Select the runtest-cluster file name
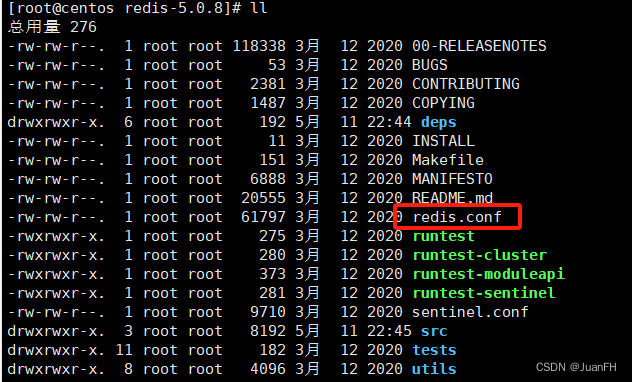Image resolution: width=632 pixels, height=382 pixels. (479, 255)
